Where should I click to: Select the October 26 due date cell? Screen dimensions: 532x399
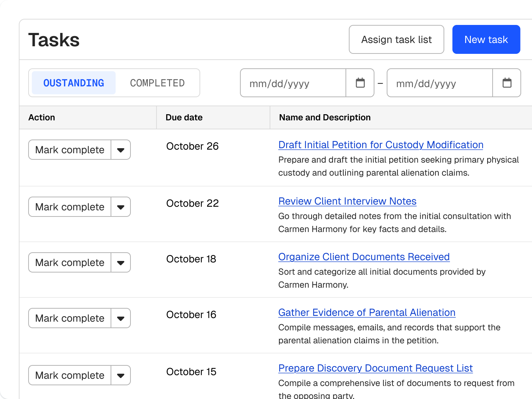tap(192, 146)
